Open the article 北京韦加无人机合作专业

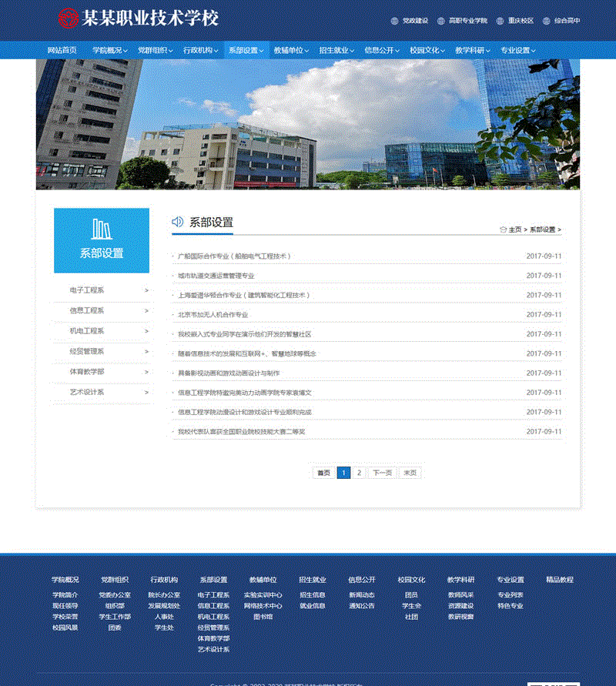213,315
